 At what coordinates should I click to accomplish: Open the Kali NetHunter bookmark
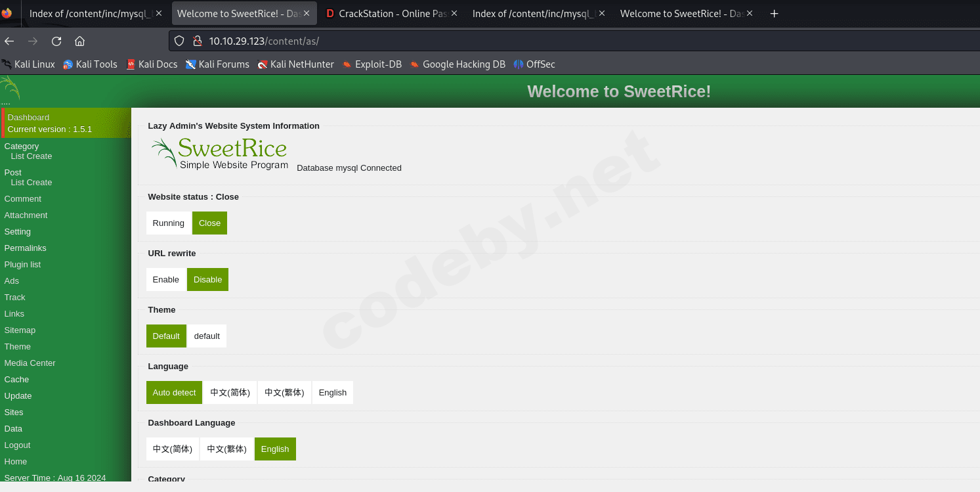[295, 64]
